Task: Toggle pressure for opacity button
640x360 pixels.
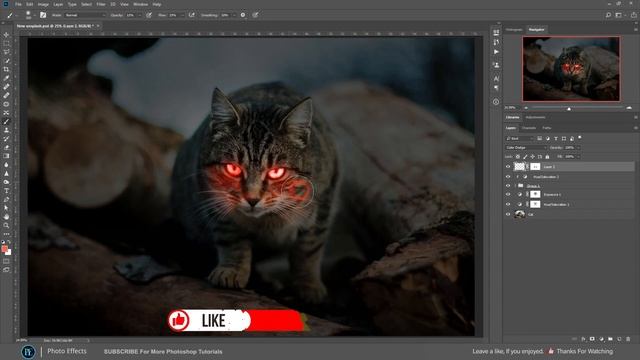Action: click(149, 15)
